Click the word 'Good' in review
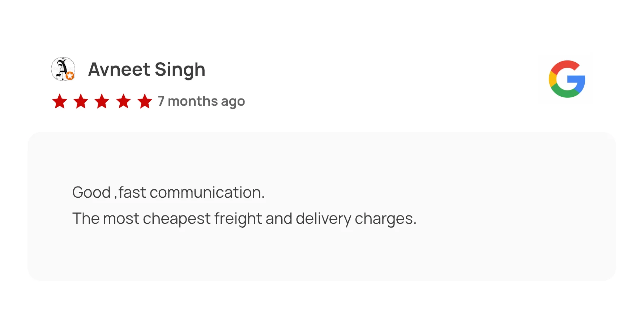Screen dimensions: 644x311 (91, 192)
